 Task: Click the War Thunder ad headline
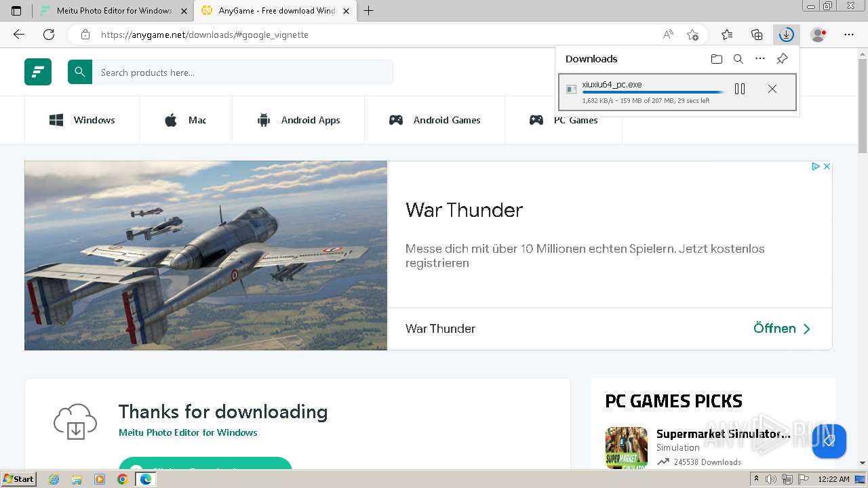pyautogui.click(x=464, y=210)
